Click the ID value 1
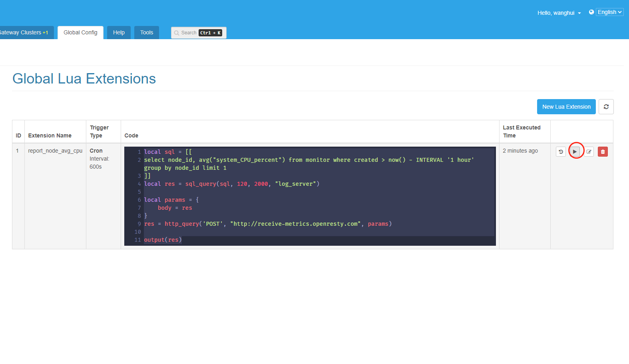The height and width of the screenshot is (364, 629). tap(17, 151)
